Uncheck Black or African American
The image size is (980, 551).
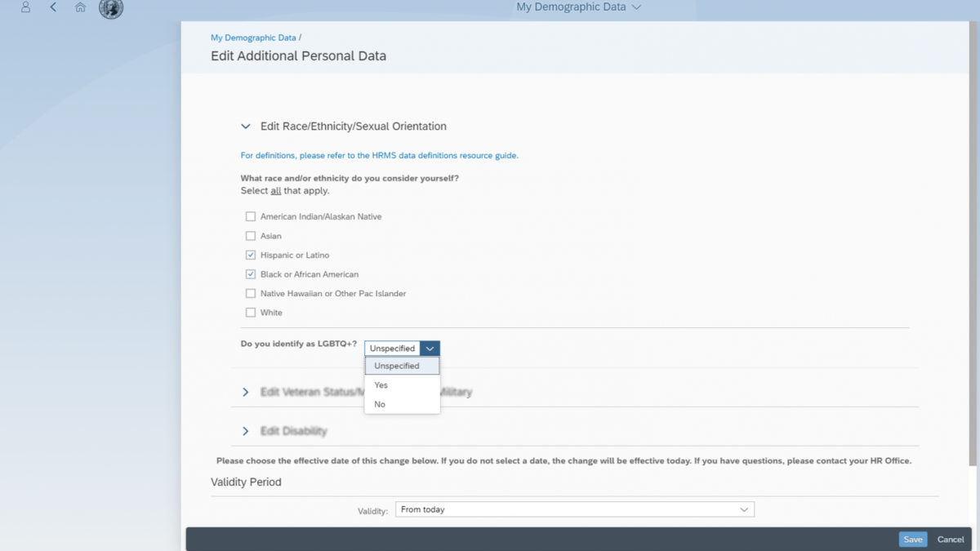[251, 273]
